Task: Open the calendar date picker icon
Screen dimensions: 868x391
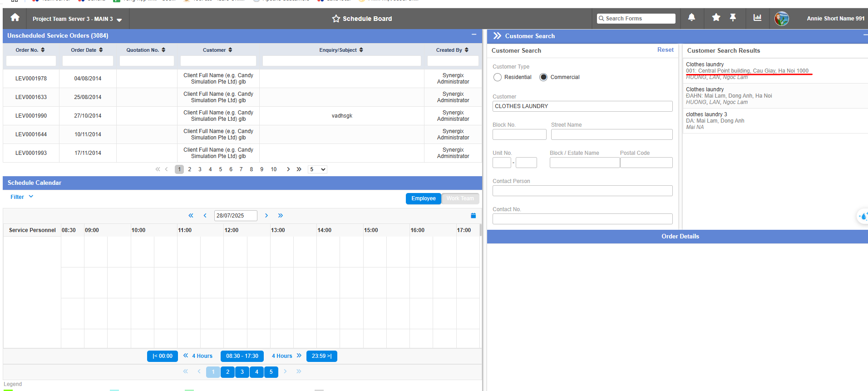Action: point(473,216)
